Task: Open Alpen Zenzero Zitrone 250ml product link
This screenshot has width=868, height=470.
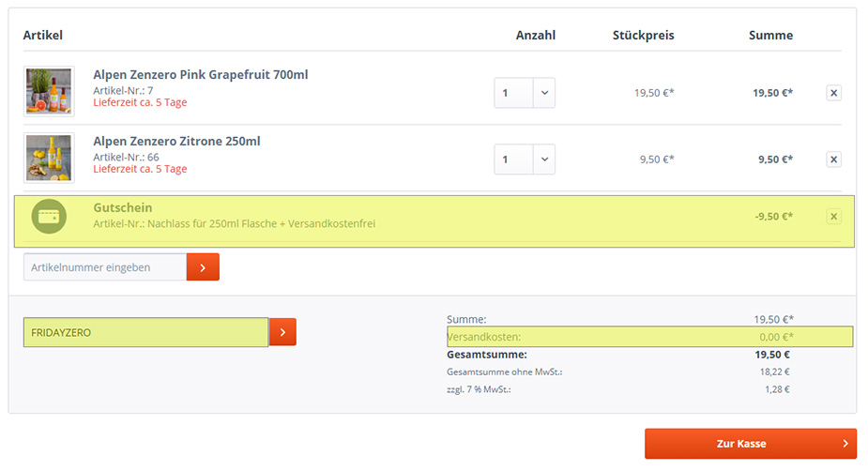Action: (x=176, y=142)
